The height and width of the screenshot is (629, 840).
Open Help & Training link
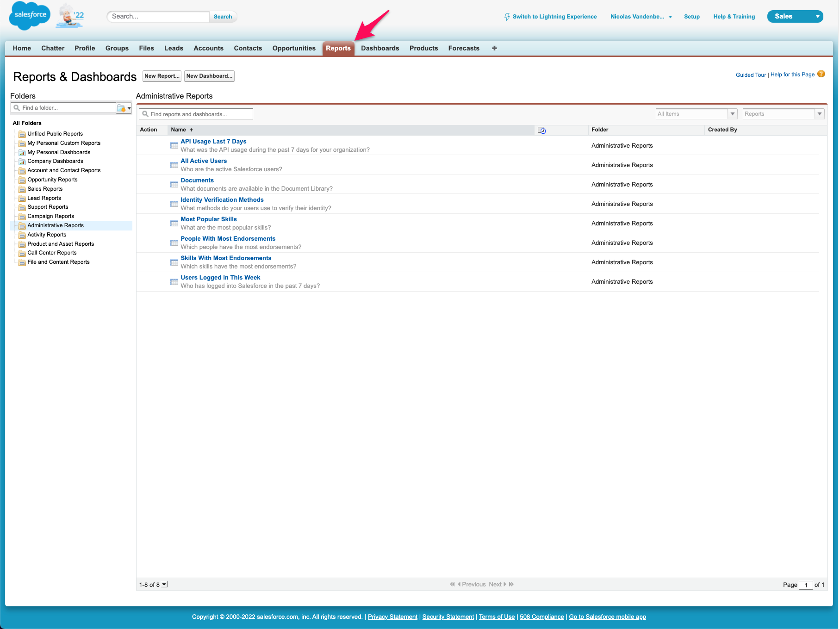(x=734, y=17)
